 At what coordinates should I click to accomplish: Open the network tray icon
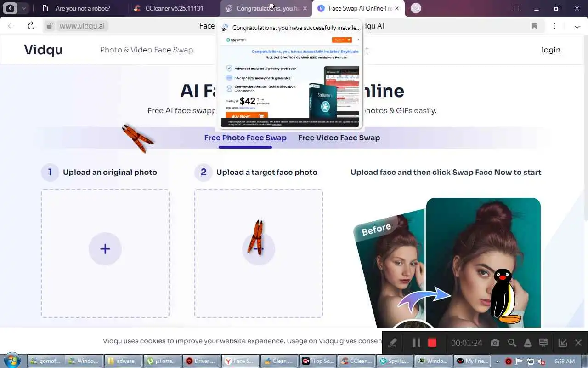531,362
